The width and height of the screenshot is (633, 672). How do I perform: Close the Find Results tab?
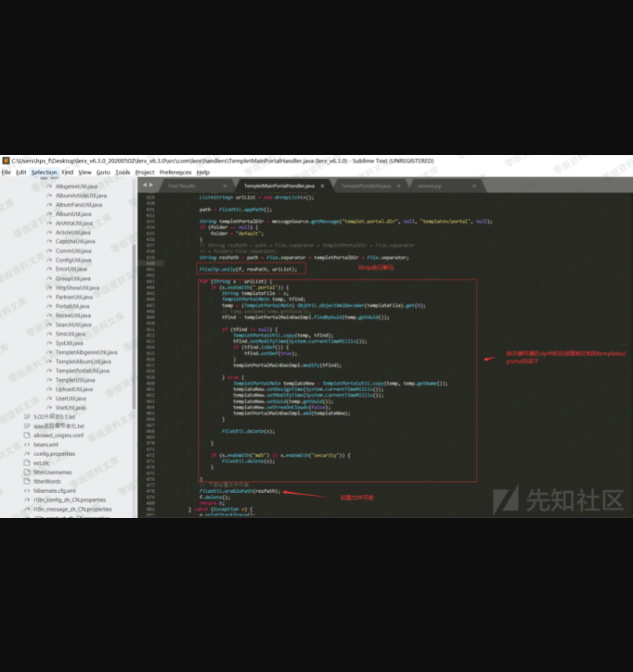(225, 186)
